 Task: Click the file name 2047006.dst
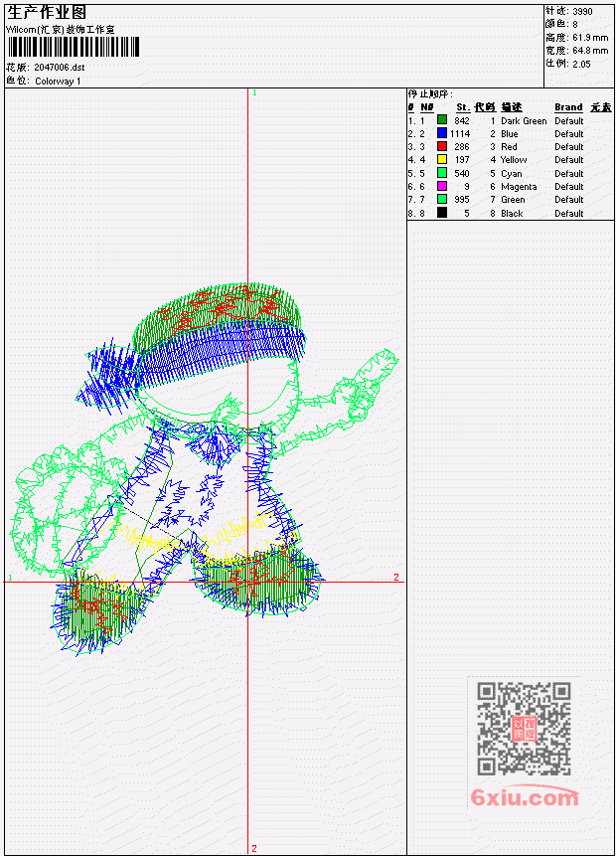tap(60, 68)
